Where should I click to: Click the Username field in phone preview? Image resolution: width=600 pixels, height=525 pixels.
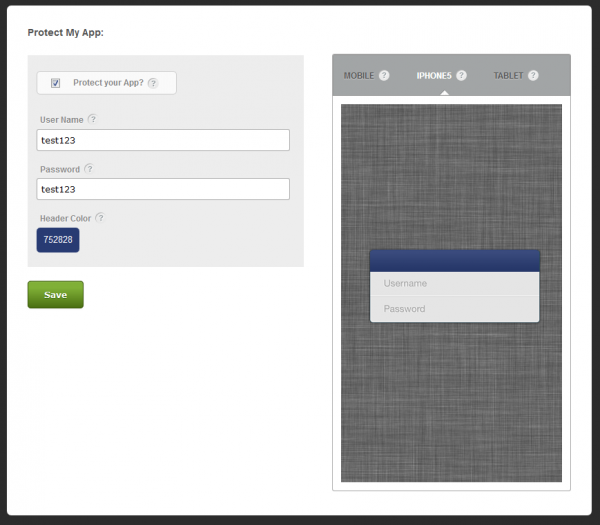pyautogui.click(x=454, y=284)
